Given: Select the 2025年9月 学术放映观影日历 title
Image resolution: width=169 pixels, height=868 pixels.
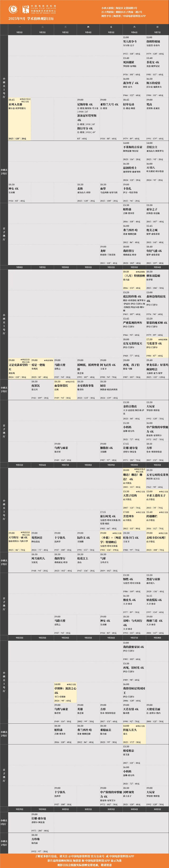Looking at the screenshot, I should pos(31,19).
